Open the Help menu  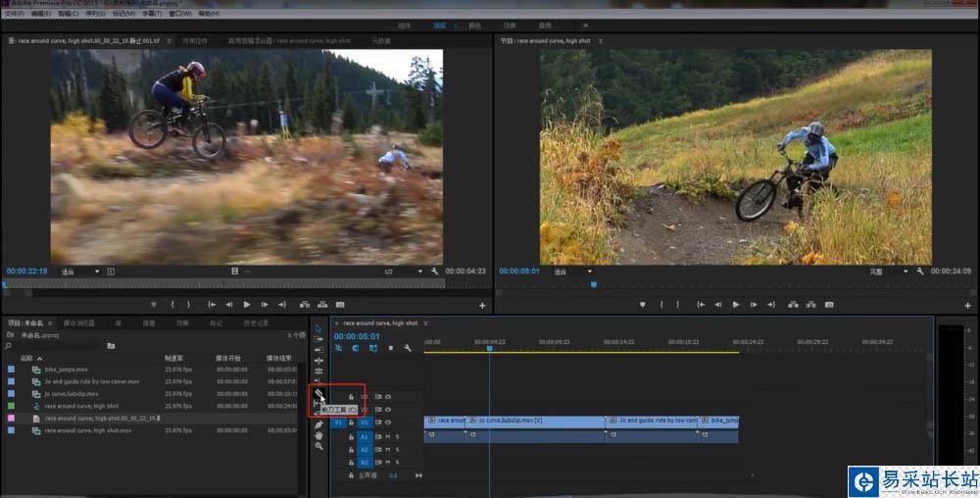coord(209,13)
